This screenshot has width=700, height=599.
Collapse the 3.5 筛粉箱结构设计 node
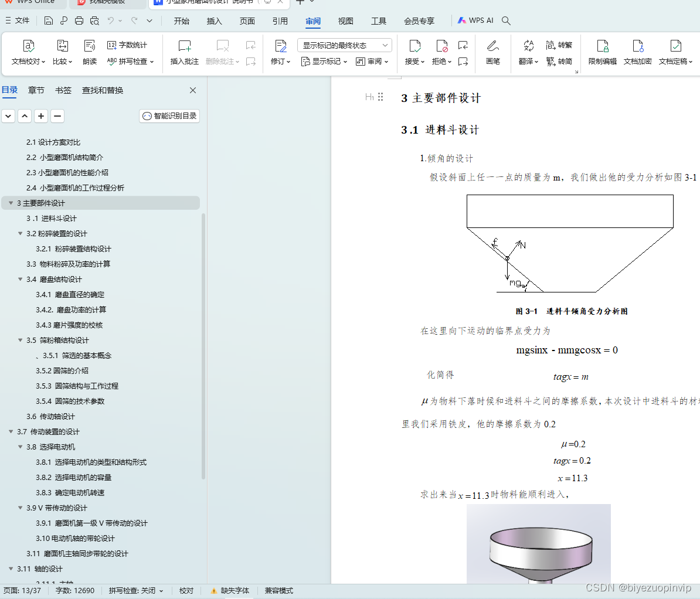(20, 340)
